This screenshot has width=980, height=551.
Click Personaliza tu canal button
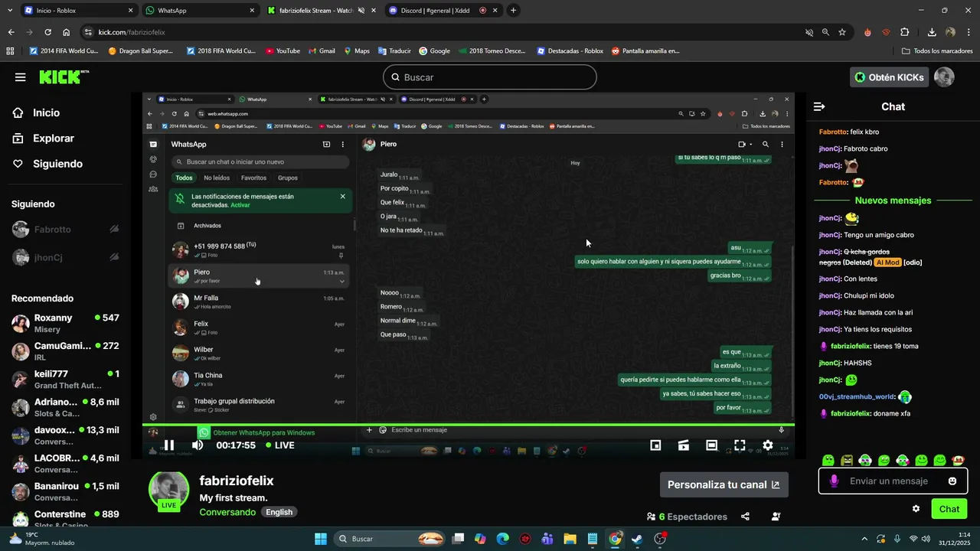coord(724,484)
